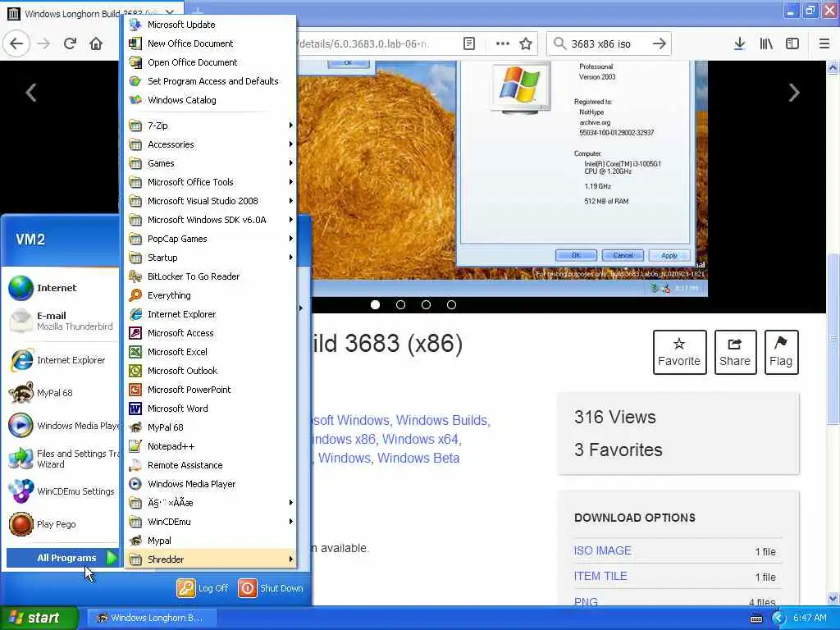This screenshot has width=840, height=630.
Task: Open Microsoft Access
Action: tap(210, 333)
